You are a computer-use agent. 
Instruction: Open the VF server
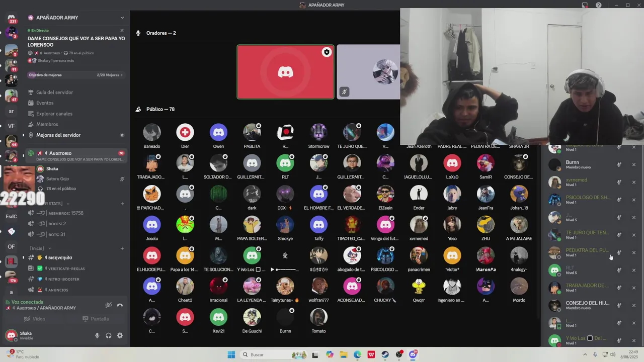[11, 126]
